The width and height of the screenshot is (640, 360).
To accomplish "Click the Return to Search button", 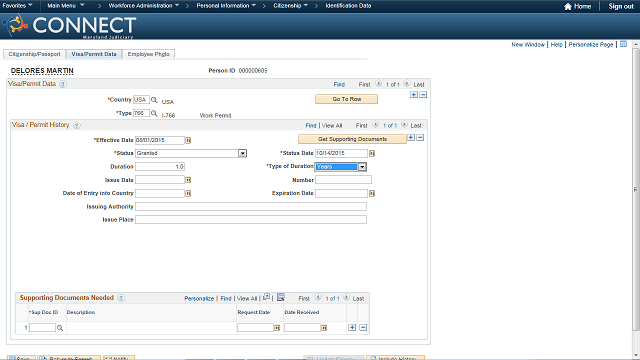I will [69, 358].
